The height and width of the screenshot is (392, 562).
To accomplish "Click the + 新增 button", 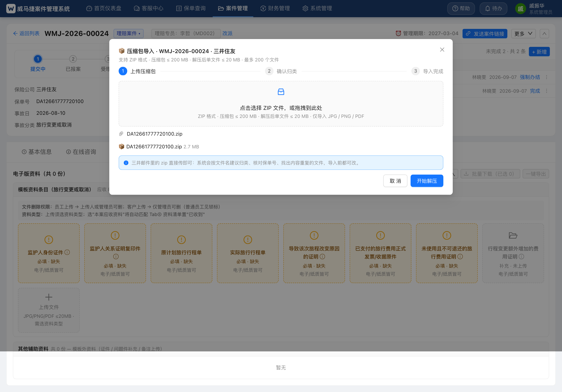I will click(x=539, y=52).
